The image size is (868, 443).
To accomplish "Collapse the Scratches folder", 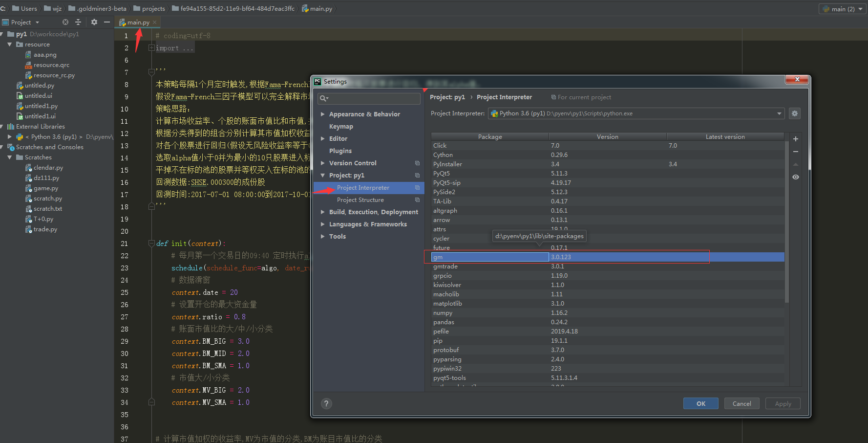I will click(10, 157).
